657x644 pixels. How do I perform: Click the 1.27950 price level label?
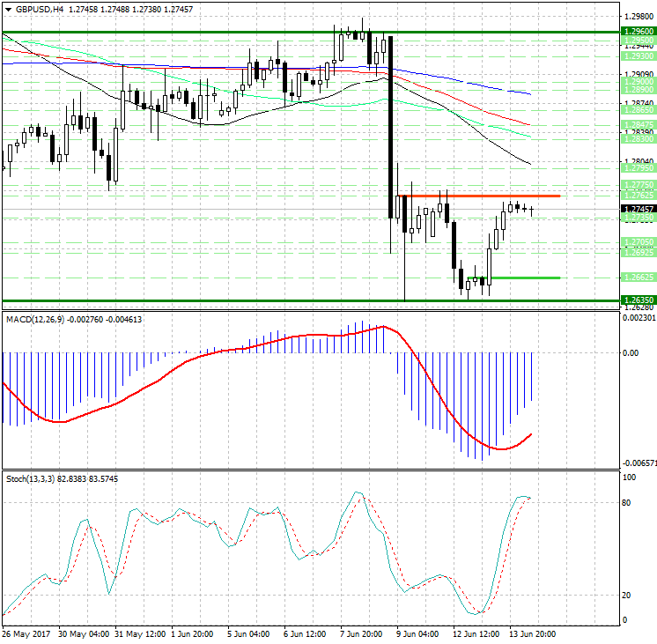click(x=639, y=168)
